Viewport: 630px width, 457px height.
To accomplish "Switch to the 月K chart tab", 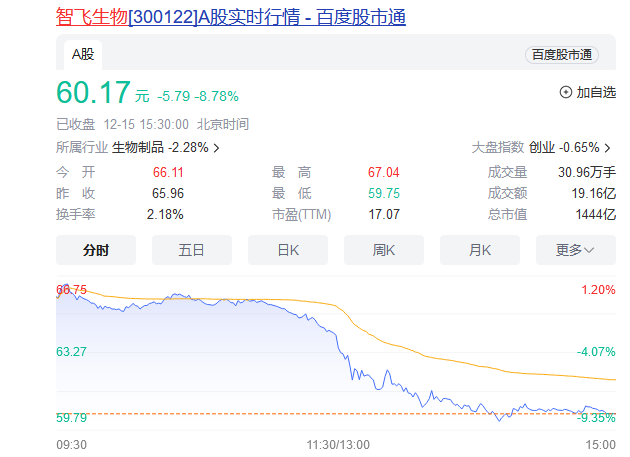I will pyautogui.click(x=480, y=250).
